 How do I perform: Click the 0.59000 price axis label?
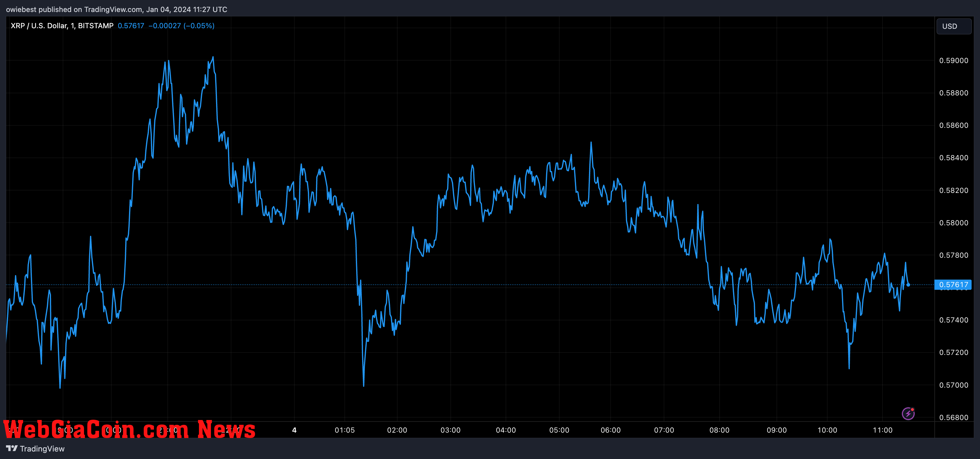(x=954, y=61)
